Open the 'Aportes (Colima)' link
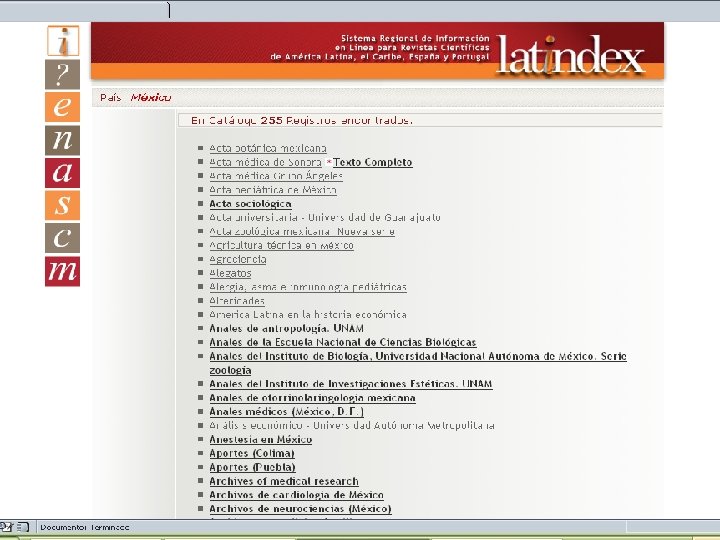Viewport: 720px width, 540px height. click(252, 453)
